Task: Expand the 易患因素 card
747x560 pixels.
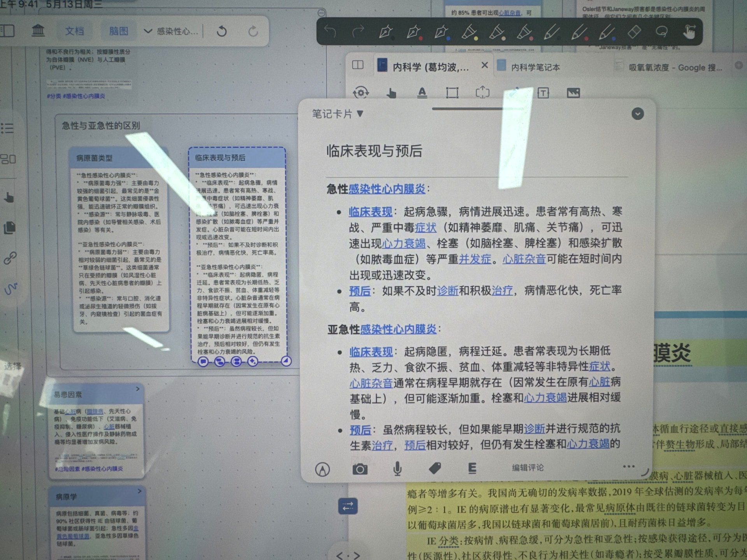Action: pos(138,389)
